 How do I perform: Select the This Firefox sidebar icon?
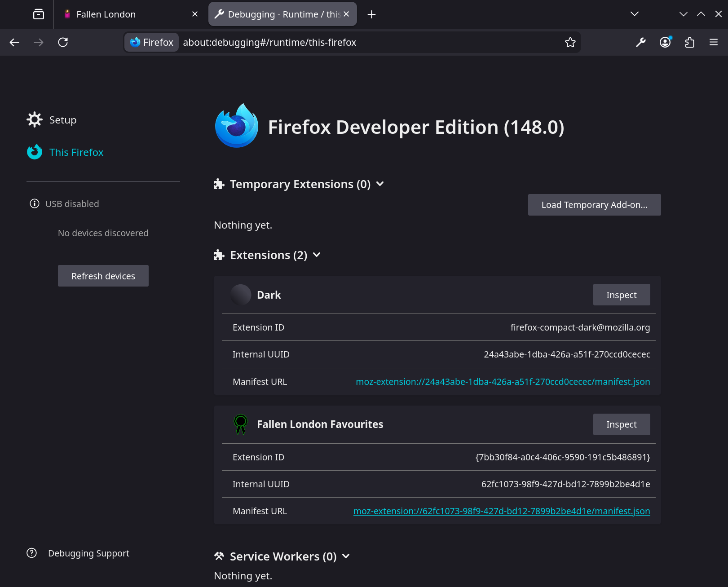pos(35,152)
